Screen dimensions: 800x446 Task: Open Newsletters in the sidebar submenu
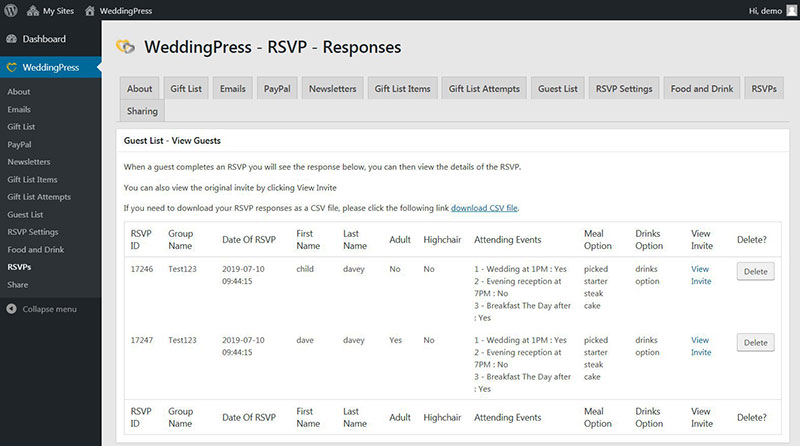(29, 162)
